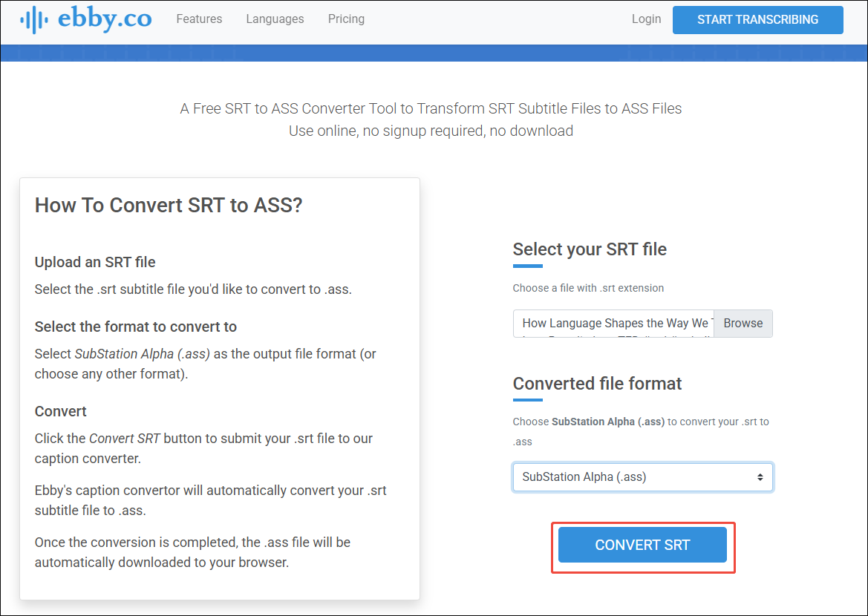Screen dimensions: 868x616
Task: Go to the Languages page
Action: [x=275, y=19]
